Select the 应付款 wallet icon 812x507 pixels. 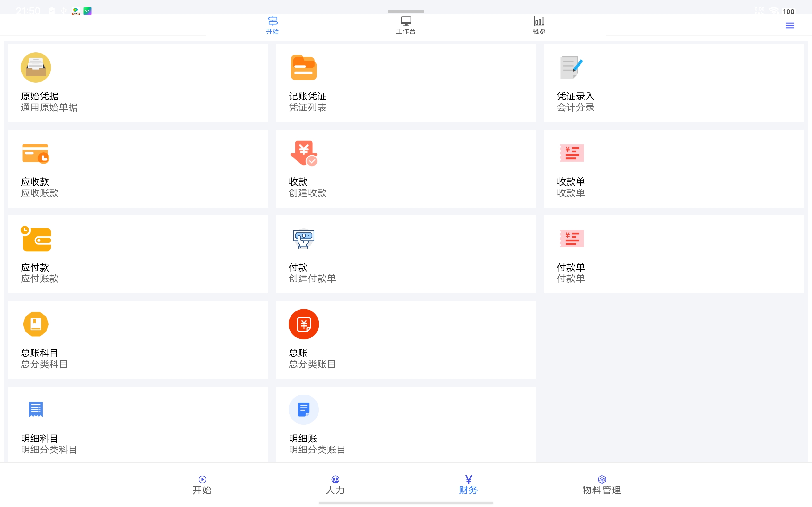(36, 239)
